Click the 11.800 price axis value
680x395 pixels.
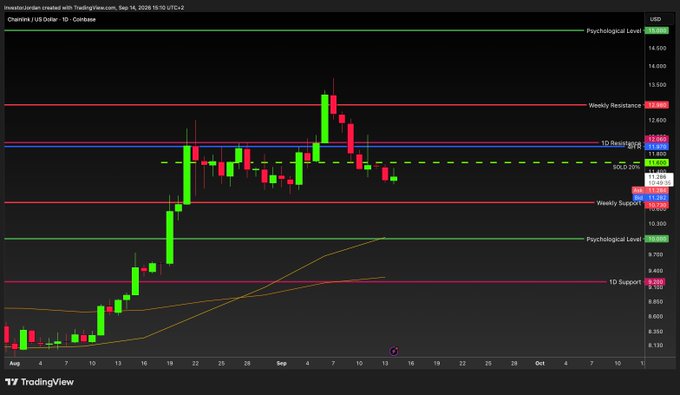(x=657, y=154)
